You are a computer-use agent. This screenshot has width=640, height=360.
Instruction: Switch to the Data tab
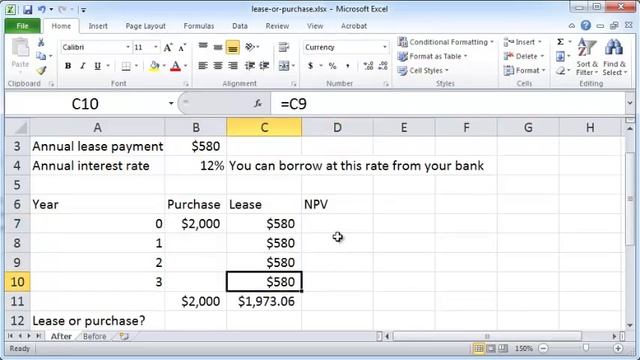[x=240, y=26]
